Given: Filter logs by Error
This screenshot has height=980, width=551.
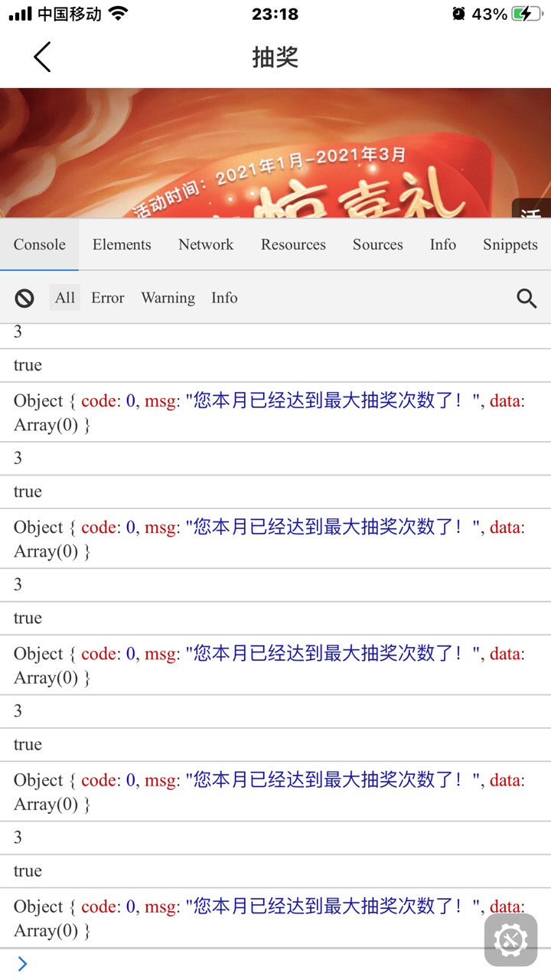Looking at the screenshot, I should point(108,298).
